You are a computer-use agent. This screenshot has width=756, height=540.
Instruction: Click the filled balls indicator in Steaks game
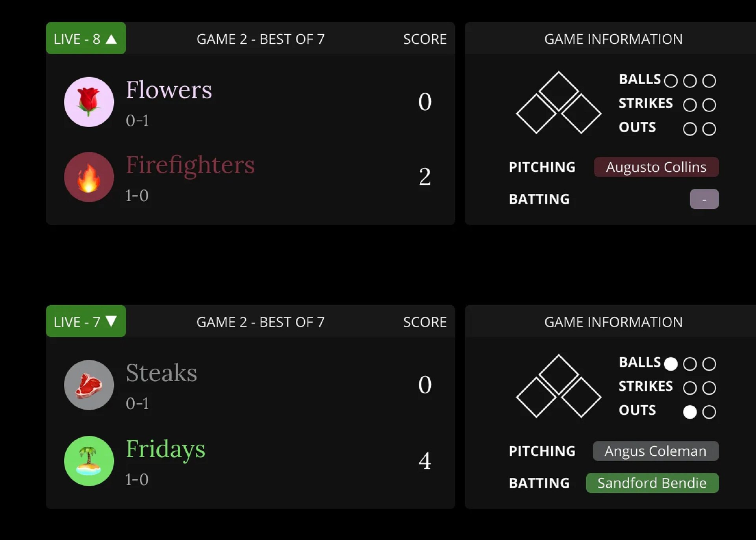pyautogui.click(x=671, y=364)
